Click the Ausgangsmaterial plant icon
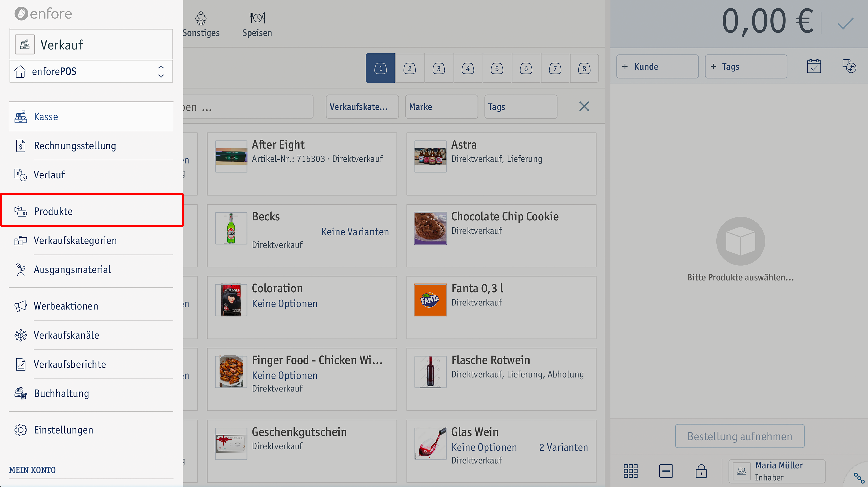This screenshot has height=487, width=868. coord(21,269)
